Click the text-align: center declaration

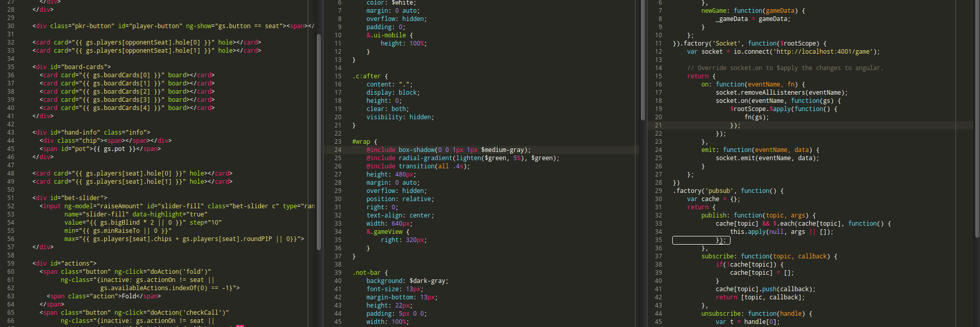[400, 215]
